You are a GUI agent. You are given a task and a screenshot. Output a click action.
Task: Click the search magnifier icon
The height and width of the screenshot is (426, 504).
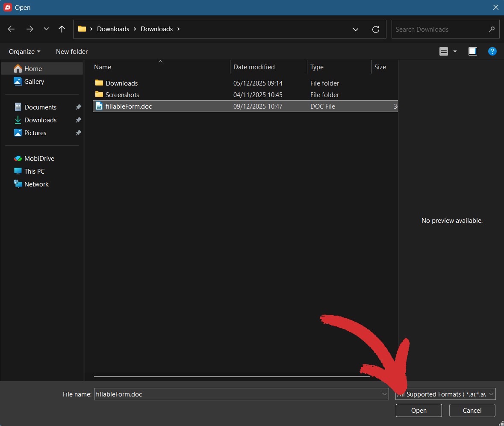(491, 29)
